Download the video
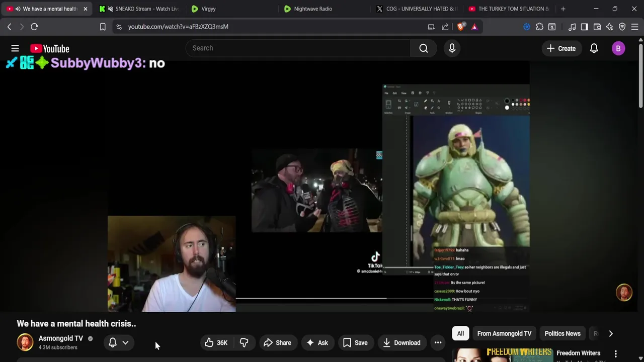644x362 pixels. pyautogui.click(x=401, y=343)
